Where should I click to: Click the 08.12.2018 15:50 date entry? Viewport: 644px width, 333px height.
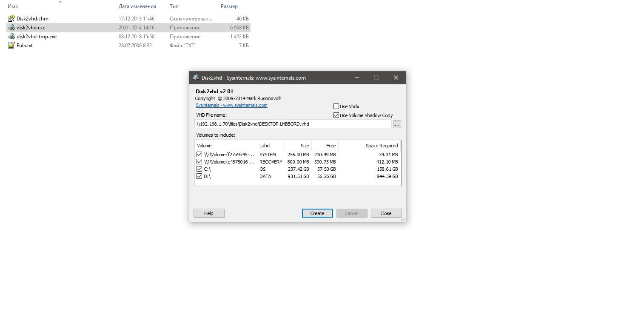pyautogui.click(x=137, y=37)
